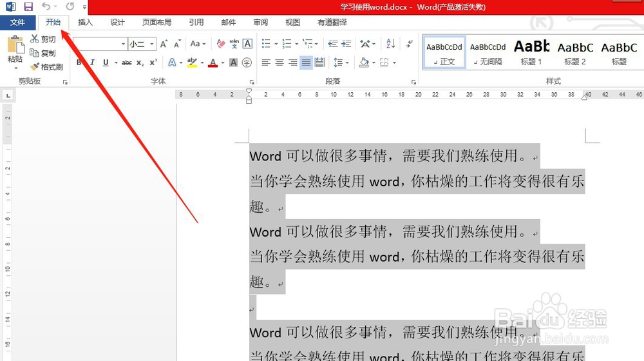Toggle Superscript formatting

pyautogui.click(x=153, y=63)
